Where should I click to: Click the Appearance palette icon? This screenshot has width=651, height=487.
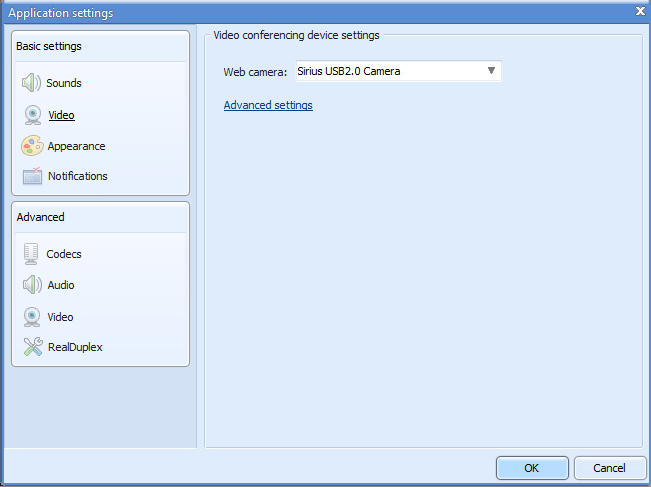[32, 146]
